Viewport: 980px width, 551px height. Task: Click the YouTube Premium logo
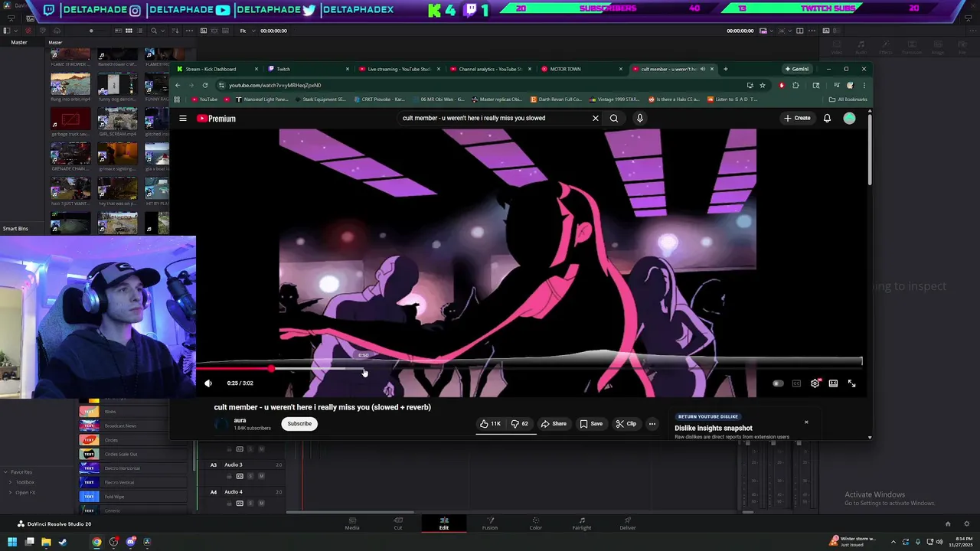click(216, 119)
